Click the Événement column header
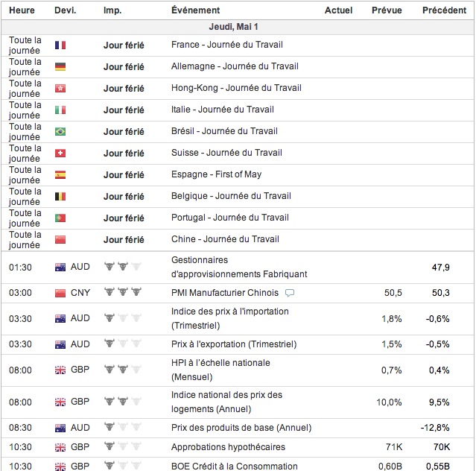Viewport: 476px width, 471px height. [195, 10]
